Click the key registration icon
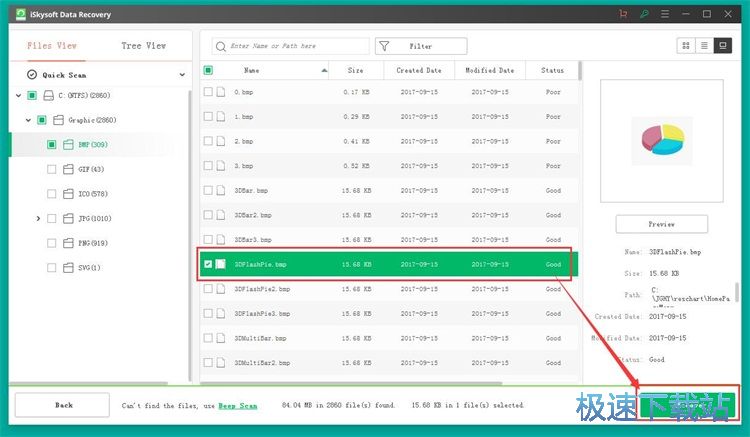 coord(644,14)
